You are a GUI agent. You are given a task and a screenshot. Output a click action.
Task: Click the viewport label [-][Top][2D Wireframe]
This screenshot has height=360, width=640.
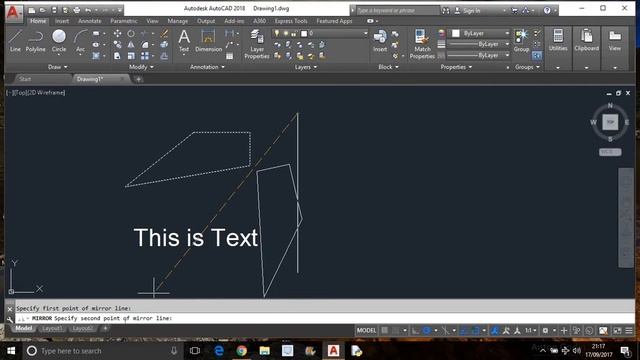[36, 93]
